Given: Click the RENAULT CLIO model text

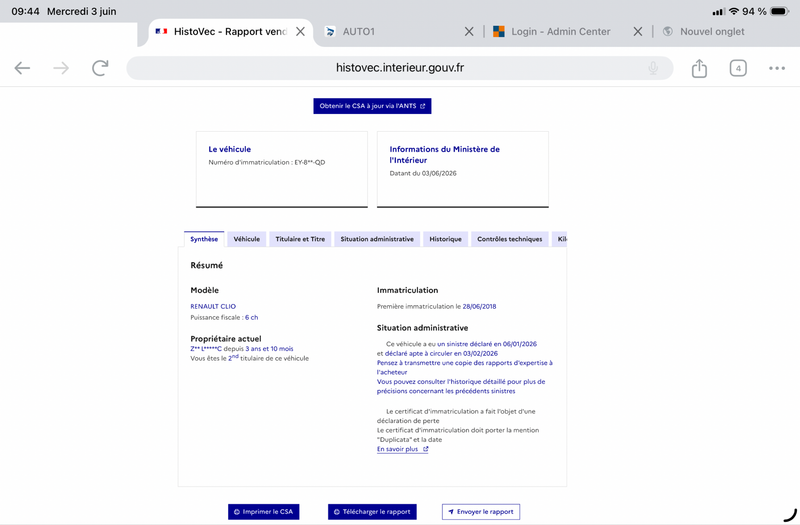Looking at the screenshot, I should pyautogui.click(x=213, y=307).
